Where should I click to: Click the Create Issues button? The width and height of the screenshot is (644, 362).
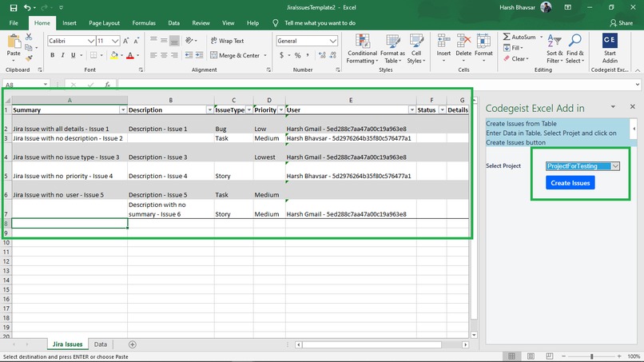570,183
